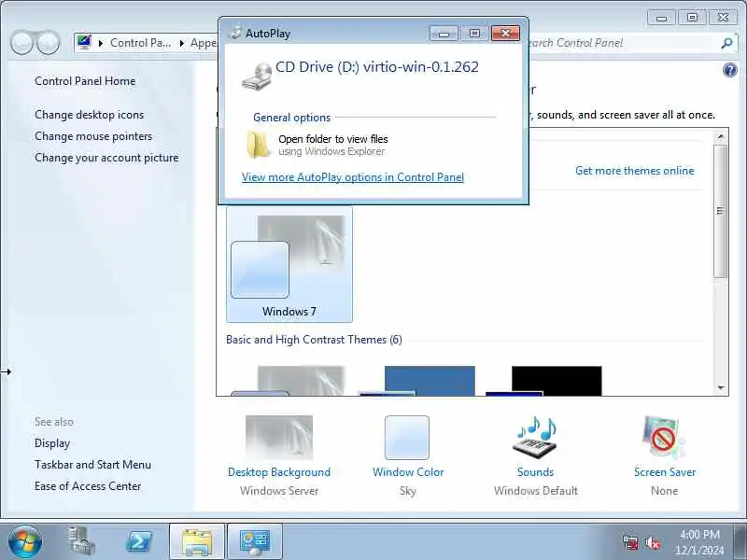747x560 pixels.
Task: Expand breadcrumb arrow before Appearance
Action: click(181, 43)
